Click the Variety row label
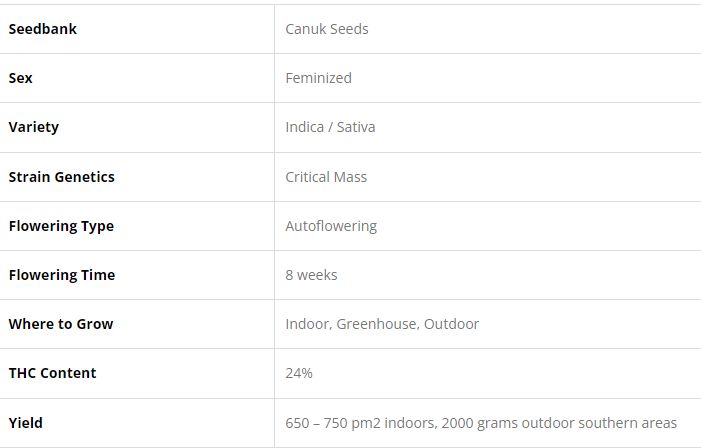The image size is (701, 448). click(x=33, y=127)
